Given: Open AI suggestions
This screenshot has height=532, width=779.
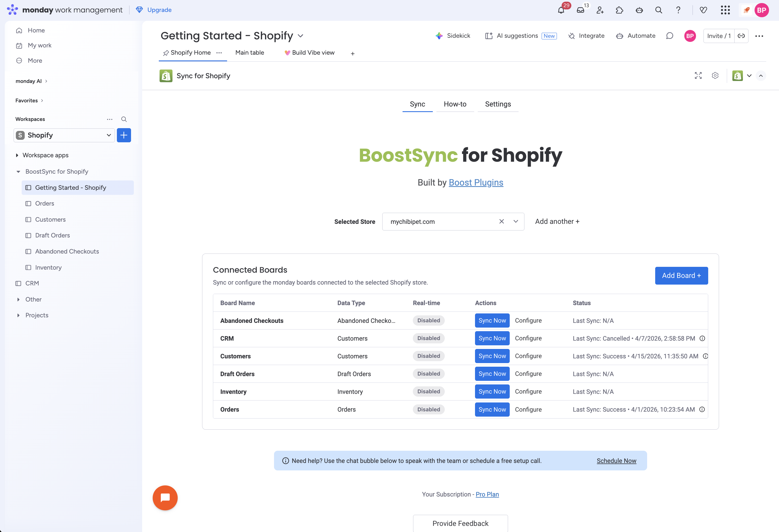Looking at the screenshot, I should 521,36.
